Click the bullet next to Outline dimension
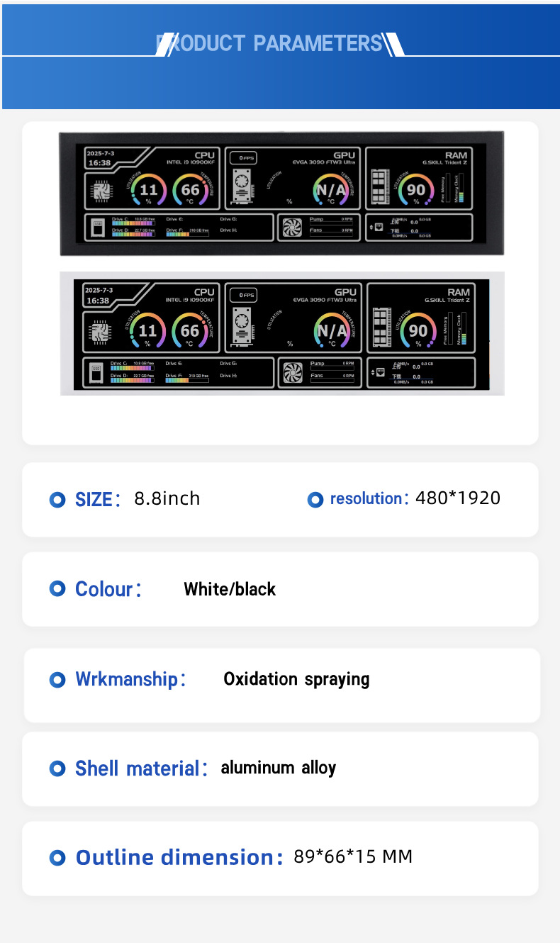The height and width of the screenshot is (945, 560). click(x=57, y=858)
